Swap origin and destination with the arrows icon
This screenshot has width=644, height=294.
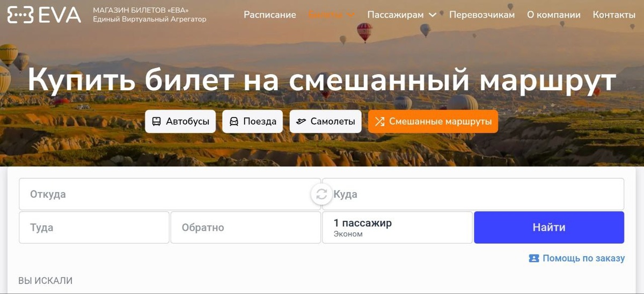[x=321, y=194]
